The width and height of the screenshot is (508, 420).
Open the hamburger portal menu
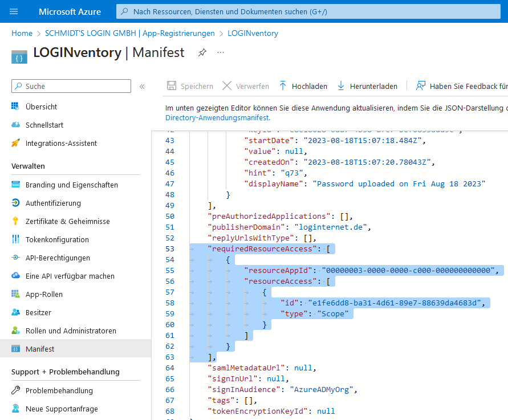point(14,11)
